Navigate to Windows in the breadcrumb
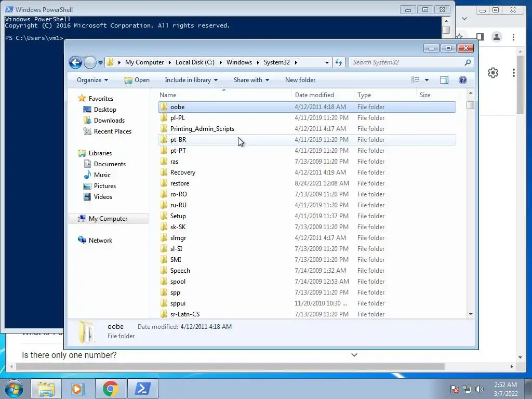532x399 pixels. pyautogui.click(x=239, y=62)
